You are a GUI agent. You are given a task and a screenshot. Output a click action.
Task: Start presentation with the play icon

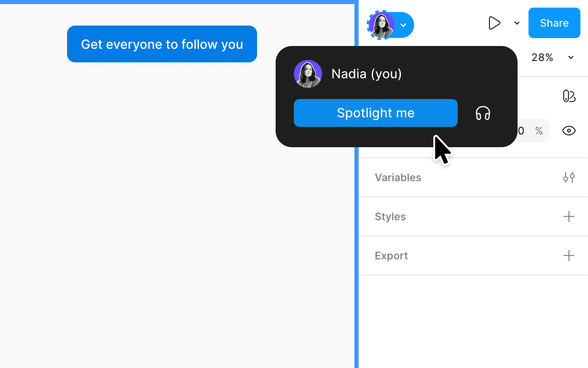click(494, 23)
